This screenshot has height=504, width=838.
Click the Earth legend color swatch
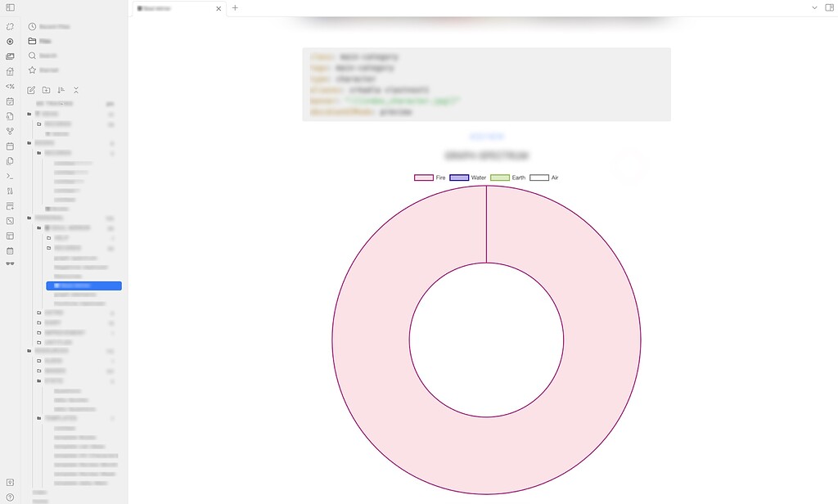pos(500,178)
